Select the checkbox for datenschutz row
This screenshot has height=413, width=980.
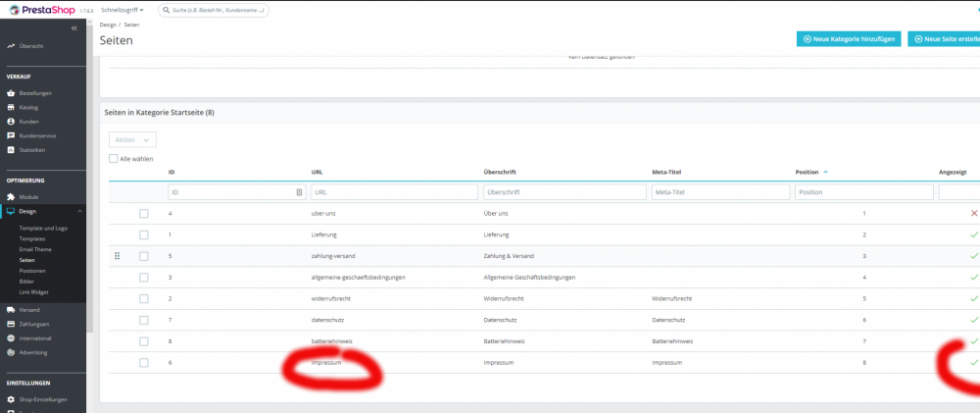pyautogui.click(x=144, y=320)
